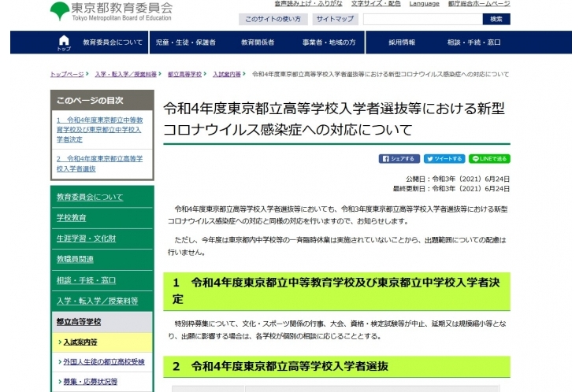The width and height of the screenshot is (583, 392).
Task: Click the 検索 search button
Action: [x=496, y=19]
